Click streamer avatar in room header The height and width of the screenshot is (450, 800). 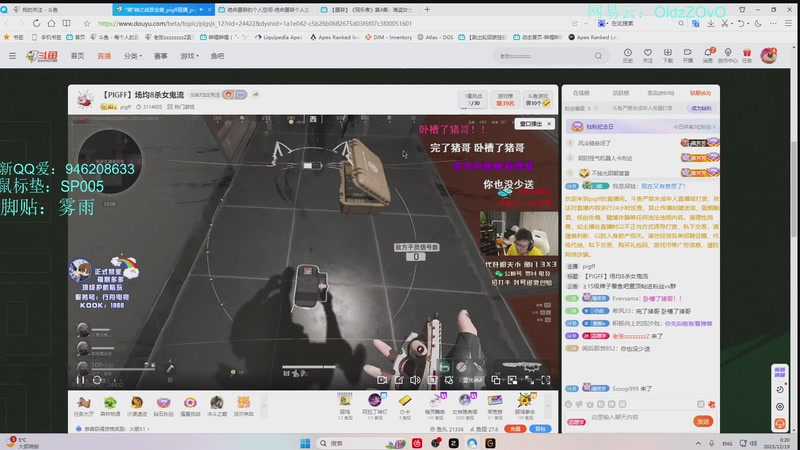tap(85, 99)
